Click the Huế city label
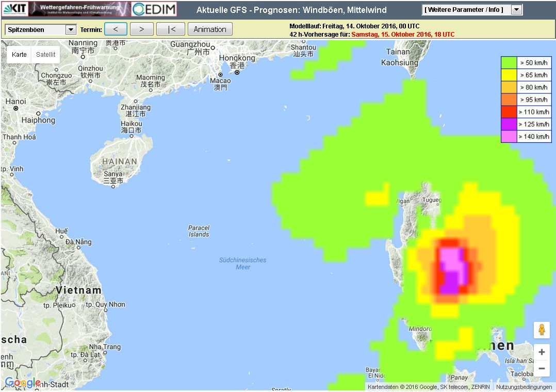 pos(61,231)
